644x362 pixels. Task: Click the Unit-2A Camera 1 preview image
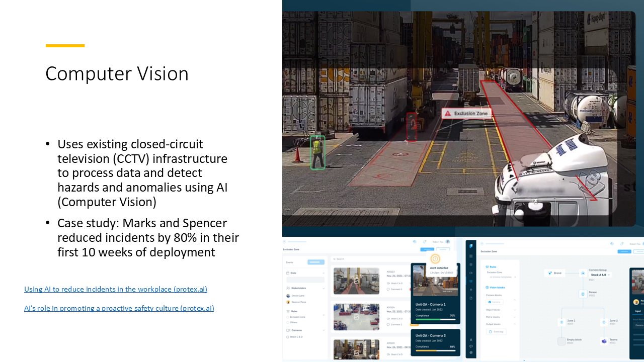tap(435, 281)
